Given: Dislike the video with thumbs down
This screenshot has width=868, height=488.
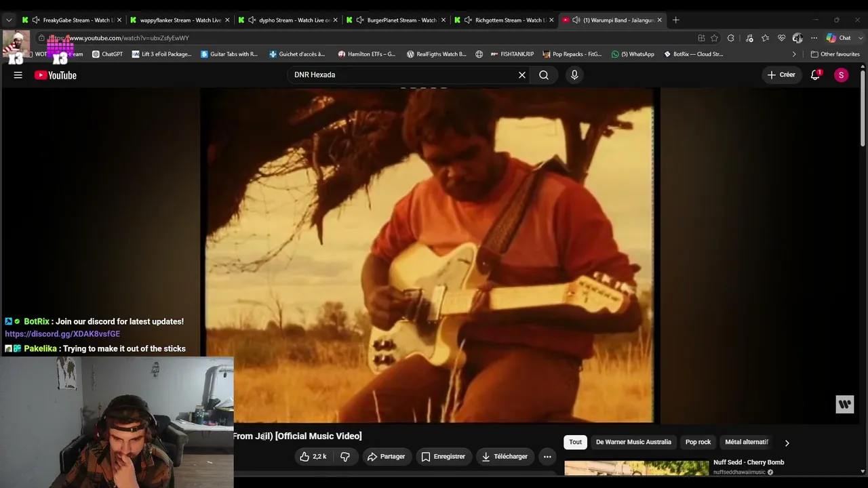Looking at the screenshot, I should click(x=345, y=457).
